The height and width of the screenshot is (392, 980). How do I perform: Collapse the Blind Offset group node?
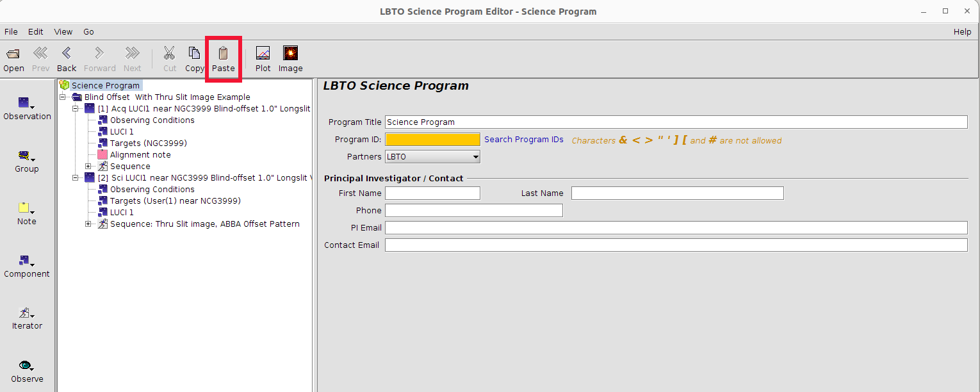click(63, 97)
